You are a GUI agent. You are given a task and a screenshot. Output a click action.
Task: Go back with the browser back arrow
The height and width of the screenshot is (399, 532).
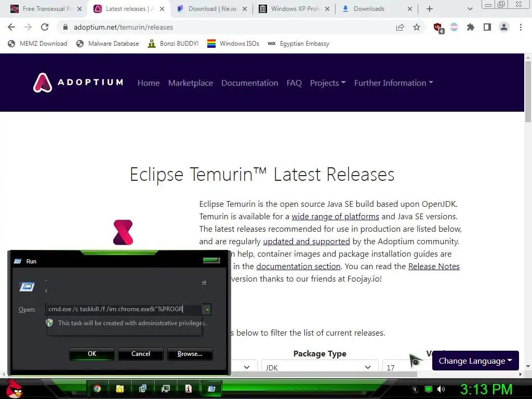(11, 27)
